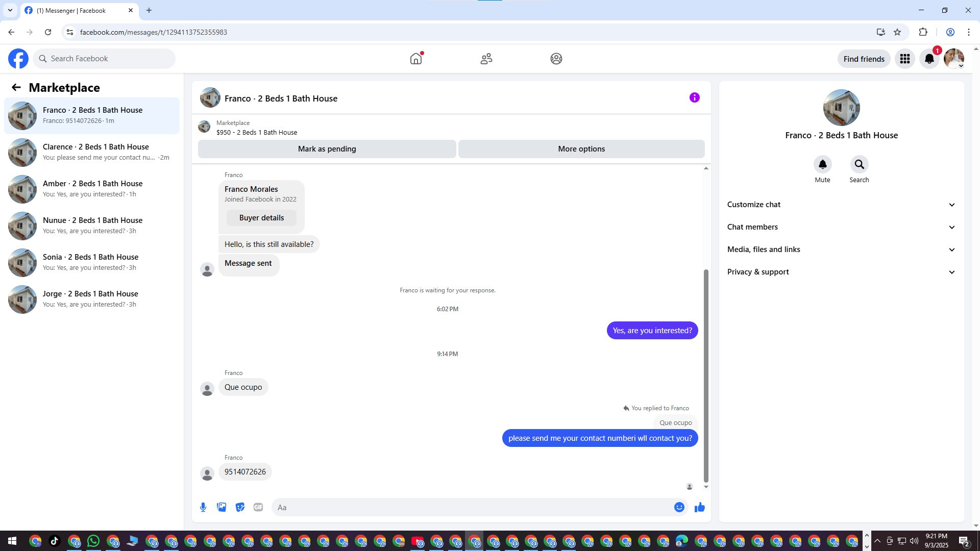
Task: Bookmark this page with the star icon
Action: pos(897,32)
